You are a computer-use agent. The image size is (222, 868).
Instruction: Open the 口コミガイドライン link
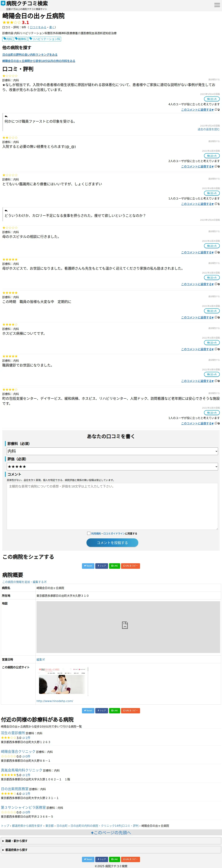[114, 534]
